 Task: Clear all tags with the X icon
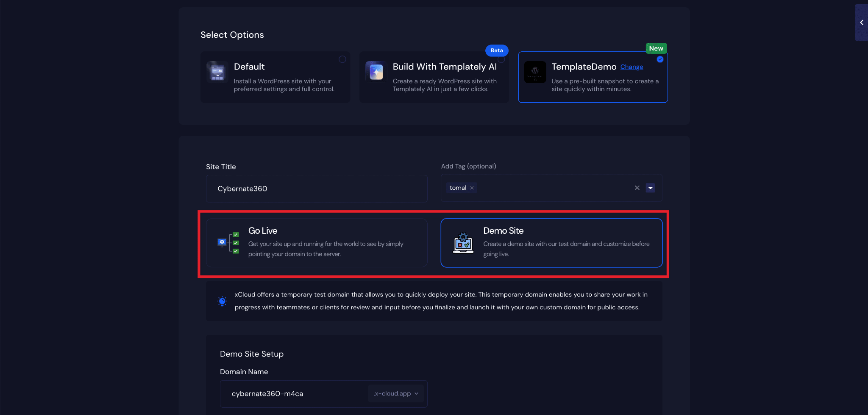[x=637, y=188]
